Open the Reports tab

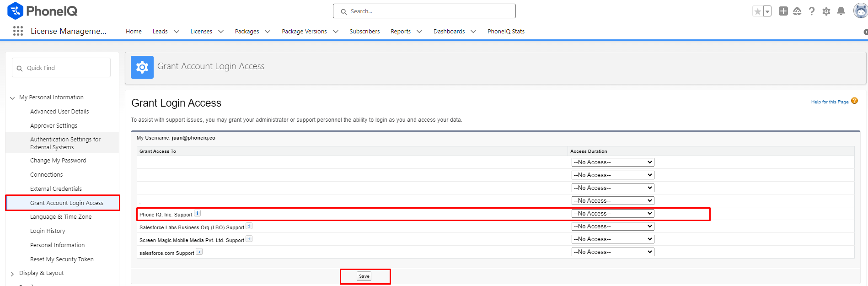tap(401, 31)
